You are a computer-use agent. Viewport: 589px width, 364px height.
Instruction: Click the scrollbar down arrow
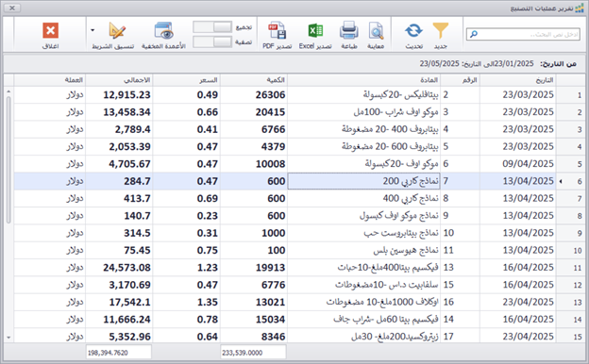(8, 339)
